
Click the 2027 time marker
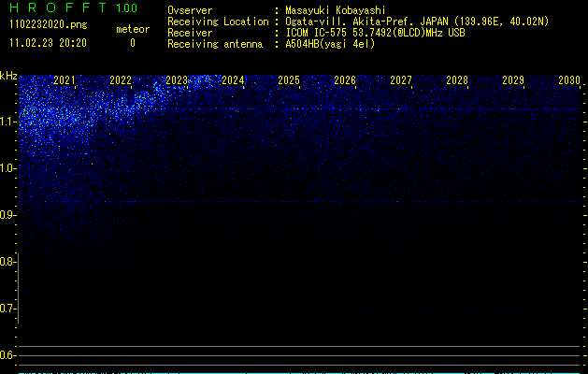[x=401, y=80]
